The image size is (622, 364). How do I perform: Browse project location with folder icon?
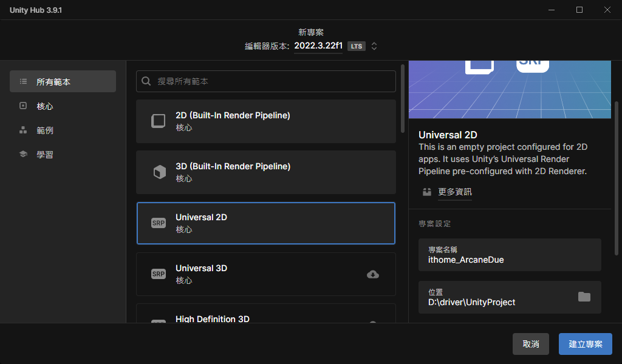[x=584, y=297]
